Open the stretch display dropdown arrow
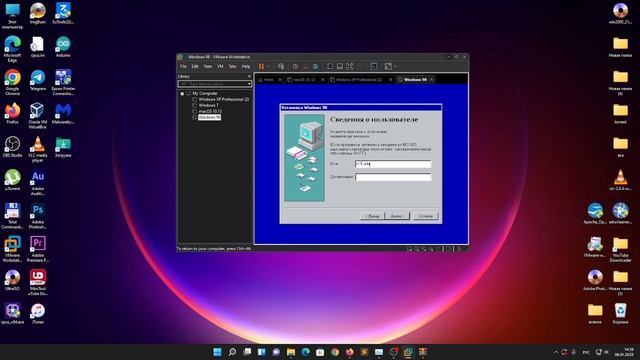Viewport: 640px width, 360px height. [x=395, y=67]
